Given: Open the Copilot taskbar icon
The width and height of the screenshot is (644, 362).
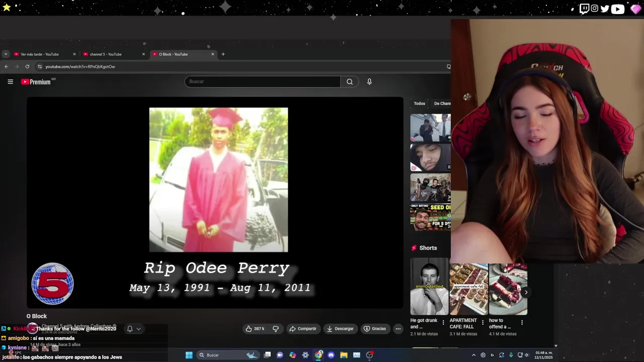Looking at the screenshot, I should tap(292, 355).
